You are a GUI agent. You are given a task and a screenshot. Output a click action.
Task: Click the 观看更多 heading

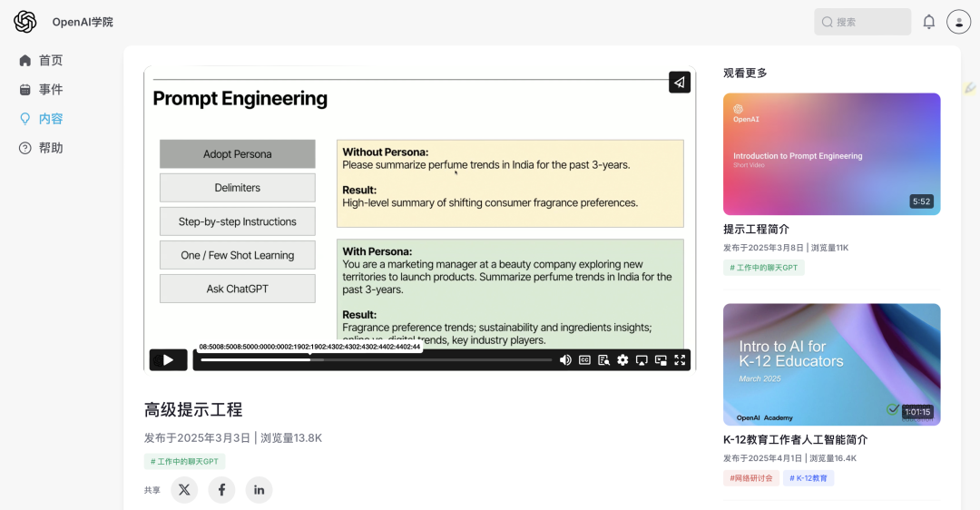click(x=745, y=74)
